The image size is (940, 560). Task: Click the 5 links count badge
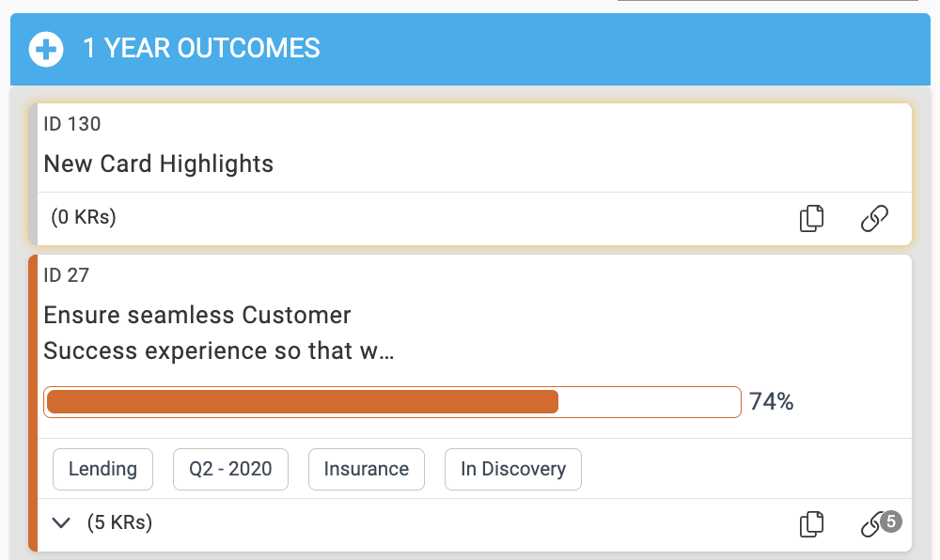click(891, 521)
